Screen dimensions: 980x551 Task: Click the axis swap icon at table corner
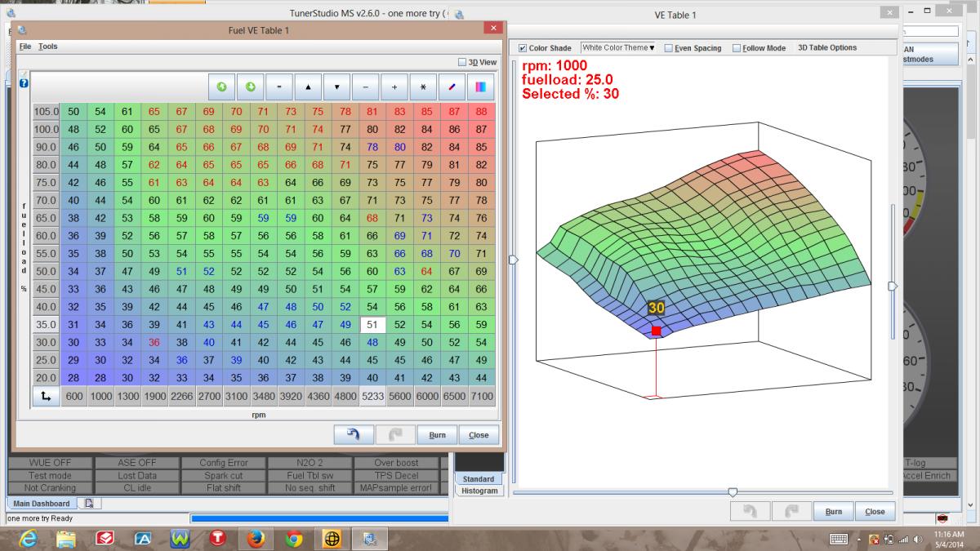tap(44, 396)
